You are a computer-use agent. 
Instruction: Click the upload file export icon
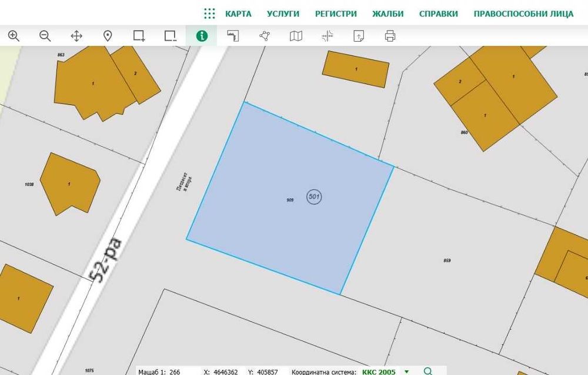click(x=359, y=36)
